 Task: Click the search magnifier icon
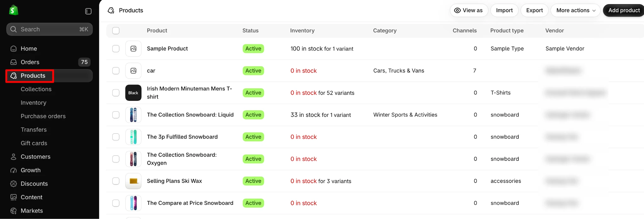pos(13,29)
